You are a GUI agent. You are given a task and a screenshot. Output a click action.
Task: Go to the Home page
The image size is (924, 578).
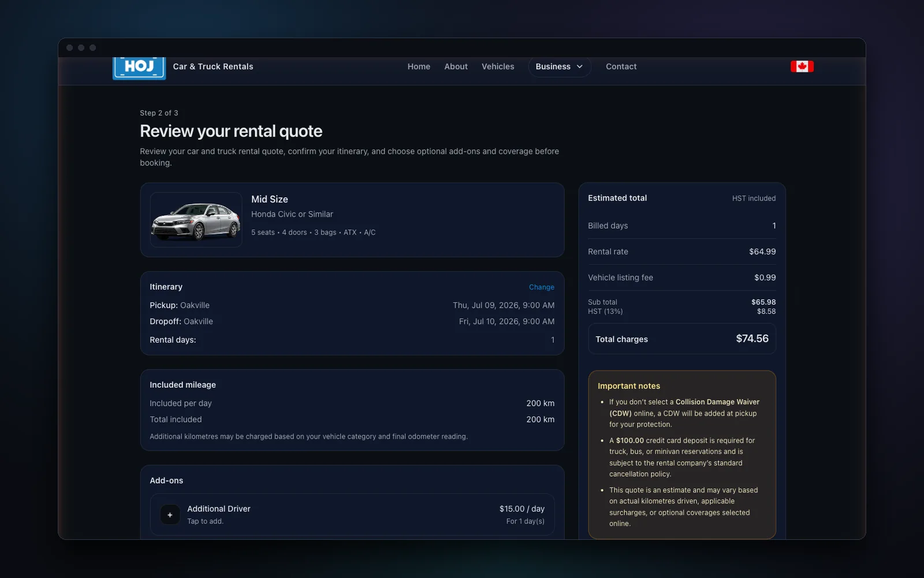click(419, 66)
